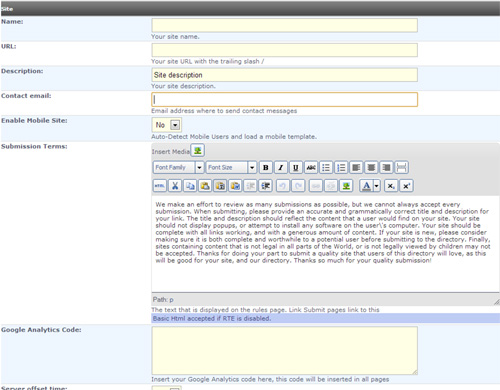Viewport: 500px width, 390px height.
Task: Click 'Email address where to send contact messages' hint
Action: (x=224, y=111)
